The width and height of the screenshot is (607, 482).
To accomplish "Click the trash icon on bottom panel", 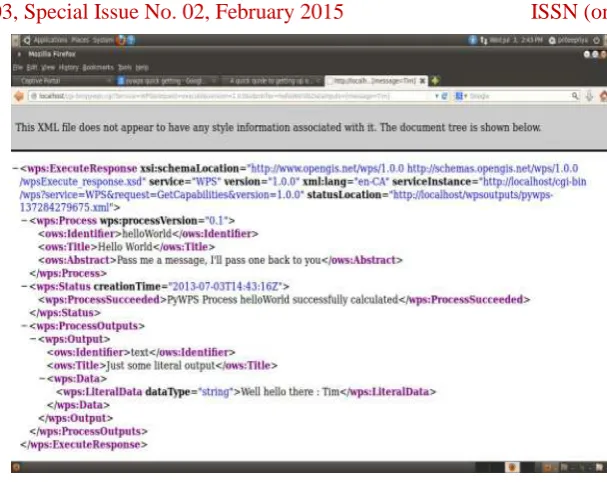I will coord(599,467).
